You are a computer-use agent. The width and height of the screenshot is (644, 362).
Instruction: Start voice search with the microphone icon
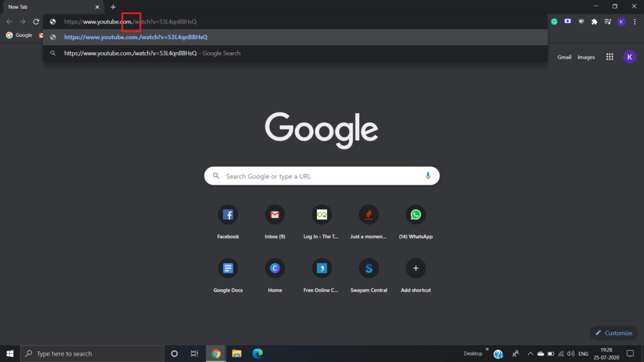point(428,176)
